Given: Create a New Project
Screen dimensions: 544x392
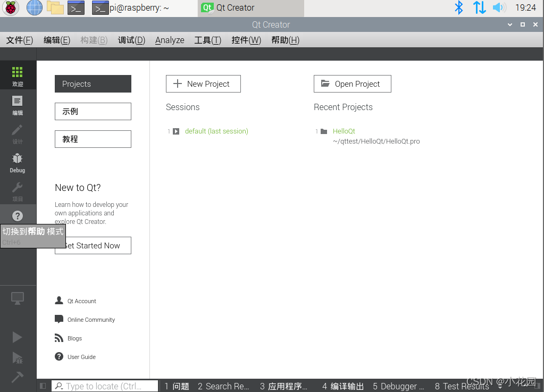Looking at the screenshot, I should pyautogui.click(x=203, y=84).
